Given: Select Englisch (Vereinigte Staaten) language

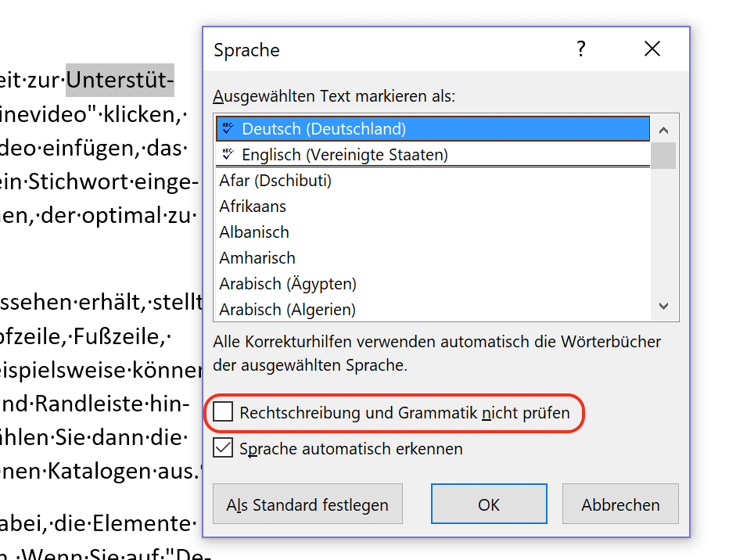Looking at the screenshot, I should [x=433, y=154].
